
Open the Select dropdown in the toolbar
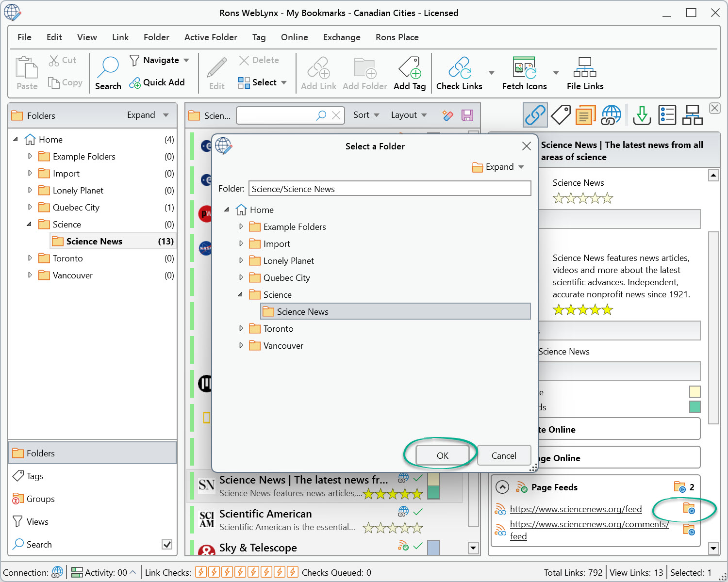tap(263, 82)
